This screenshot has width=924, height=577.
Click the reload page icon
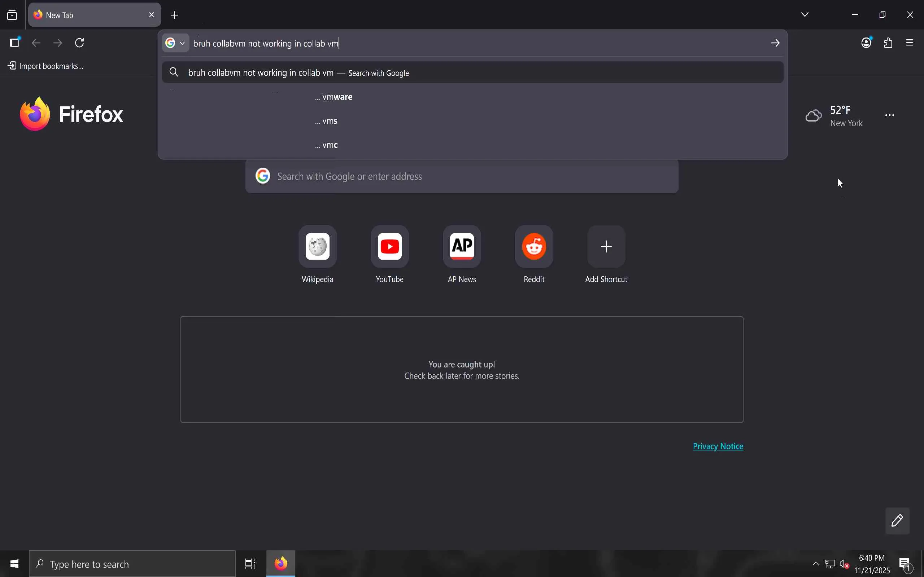[79, 43]
